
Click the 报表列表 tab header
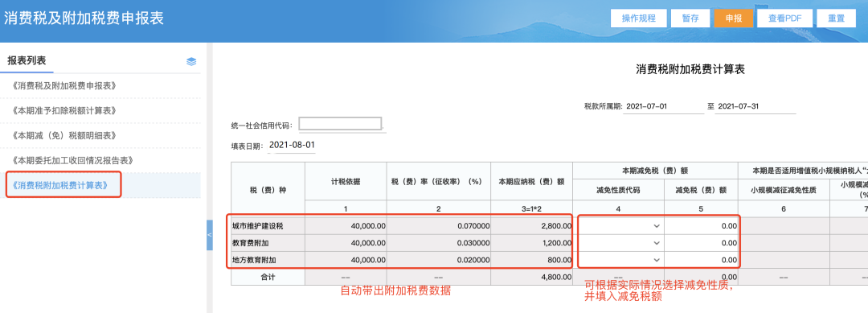coord(27,61)
